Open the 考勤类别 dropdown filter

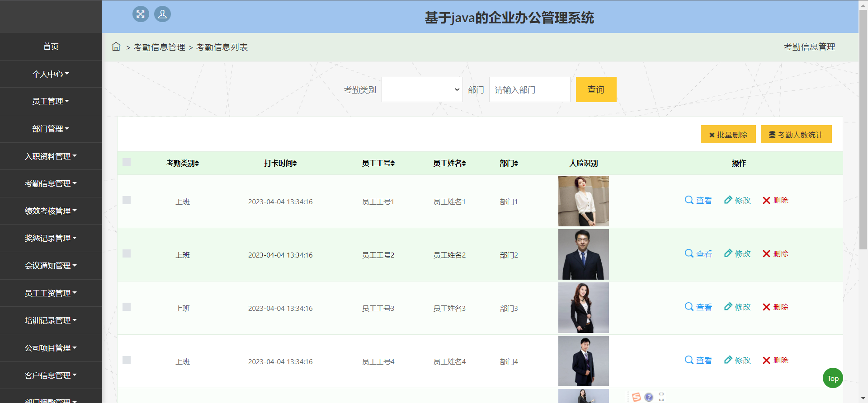(x=422, y=89)
